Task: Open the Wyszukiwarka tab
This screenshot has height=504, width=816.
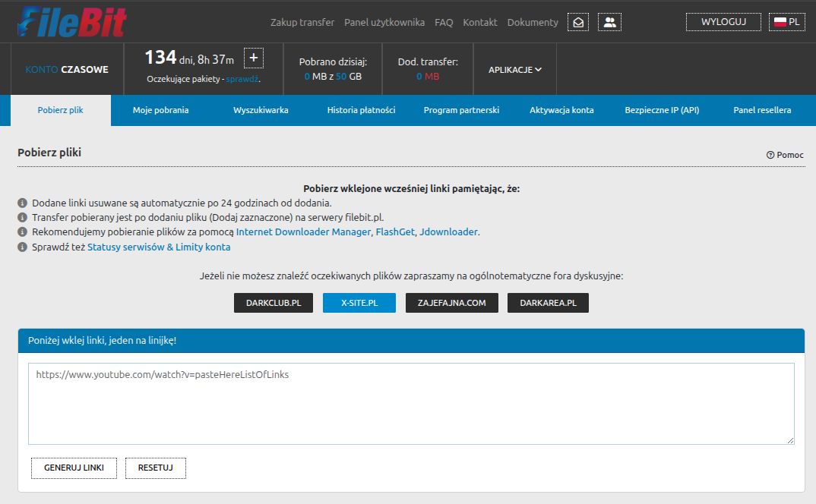Action: click(260, 109)
